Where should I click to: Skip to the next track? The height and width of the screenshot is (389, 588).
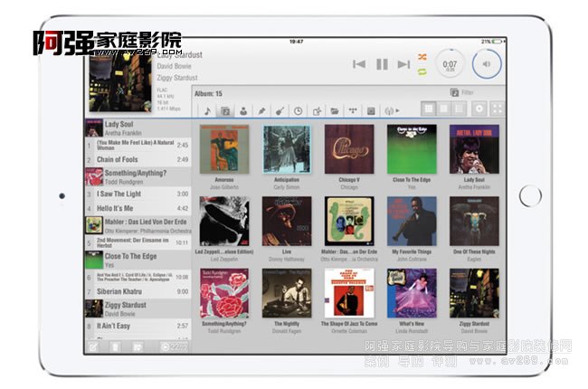403,64
